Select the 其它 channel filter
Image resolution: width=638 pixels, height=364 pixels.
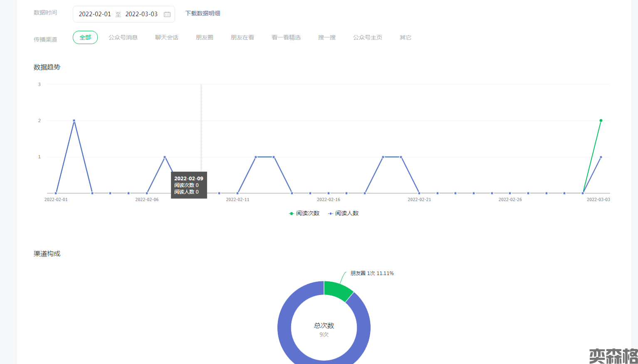click(406, 37)
